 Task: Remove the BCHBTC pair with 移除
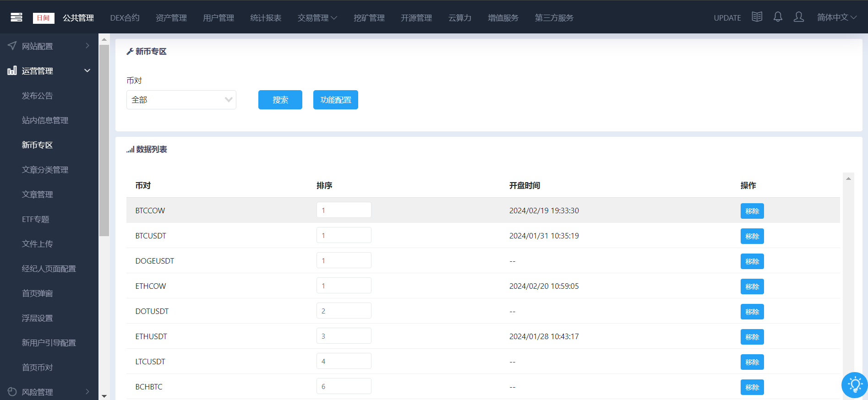point(752,387)
